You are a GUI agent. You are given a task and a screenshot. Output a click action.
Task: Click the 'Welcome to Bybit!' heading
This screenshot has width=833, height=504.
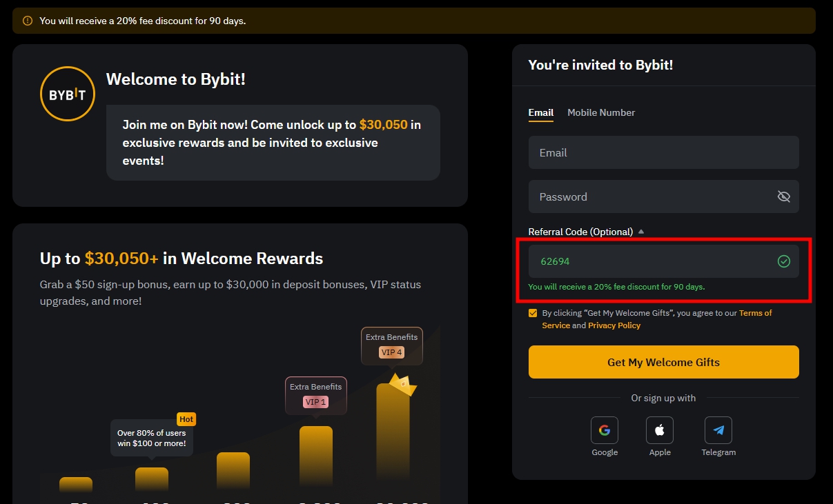pos(176,79)
